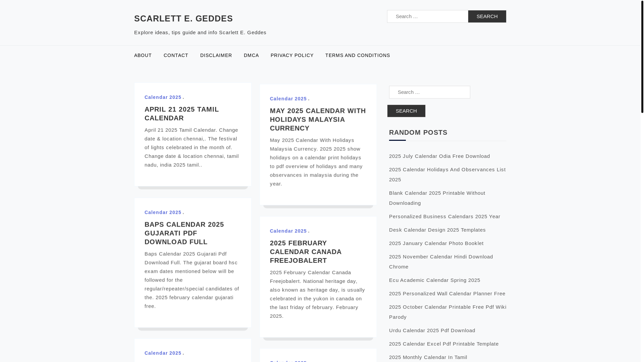The width and height of the screenshot is (644, 362).
Task: Open Privacy Policy in the navigation
Action: [x=292, y=55]
